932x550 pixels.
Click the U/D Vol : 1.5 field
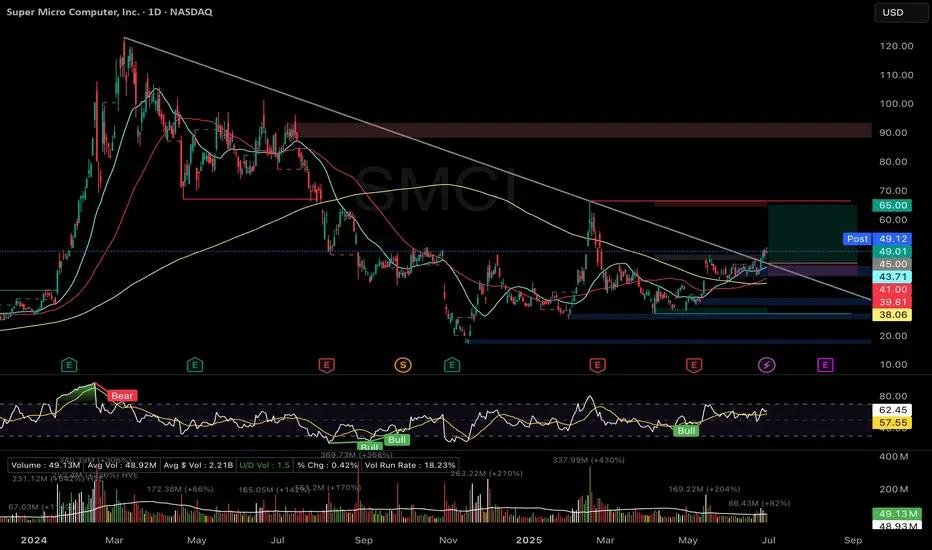265,465
